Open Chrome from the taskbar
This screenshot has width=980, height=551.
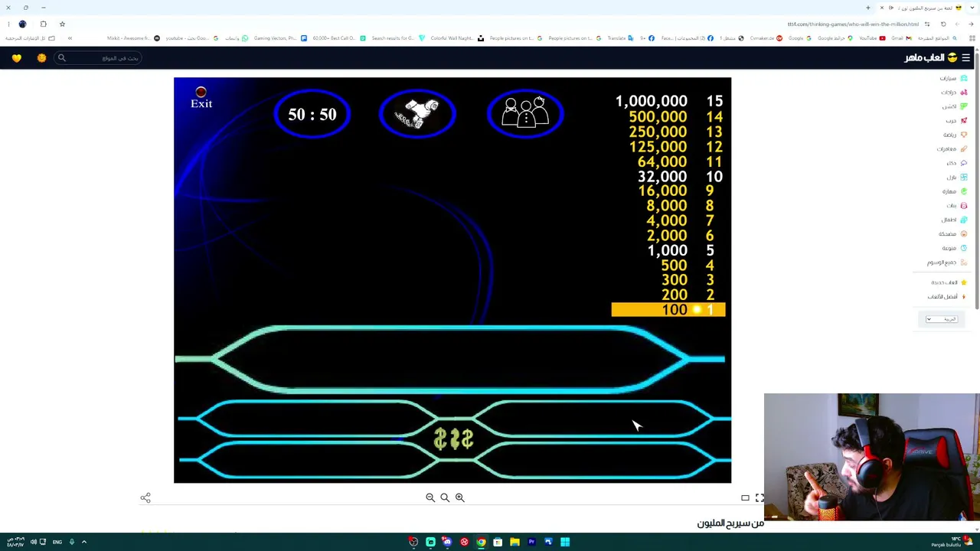(481, 542)
